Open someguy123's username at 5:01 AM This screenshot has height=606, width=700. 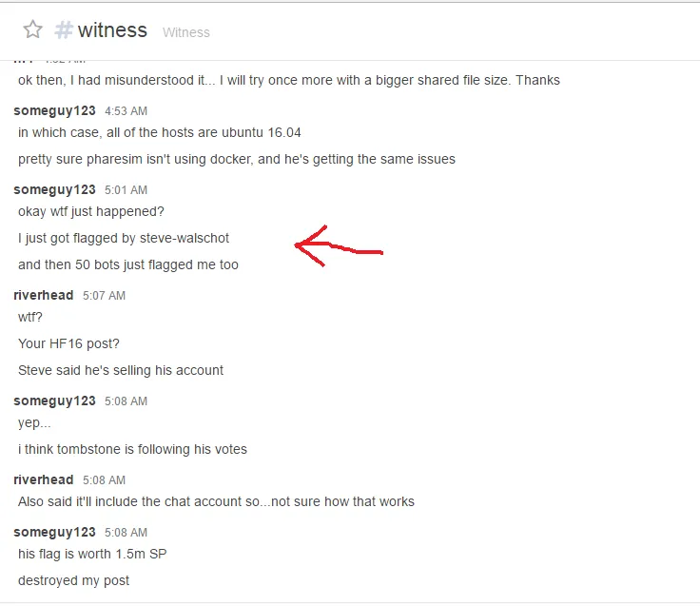point(54,190)
